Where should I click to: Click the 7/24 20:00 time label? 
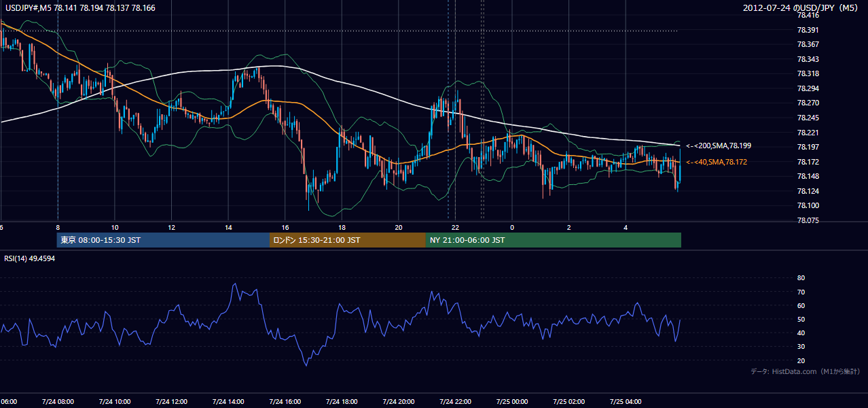click(399, 401)
